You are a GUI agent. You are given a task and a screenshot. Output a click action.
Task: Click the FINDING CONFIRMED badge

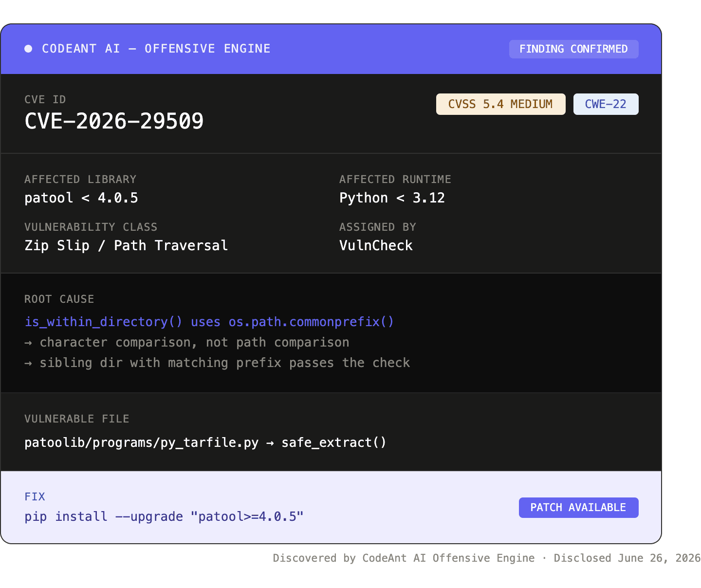[x=573, y=49]
